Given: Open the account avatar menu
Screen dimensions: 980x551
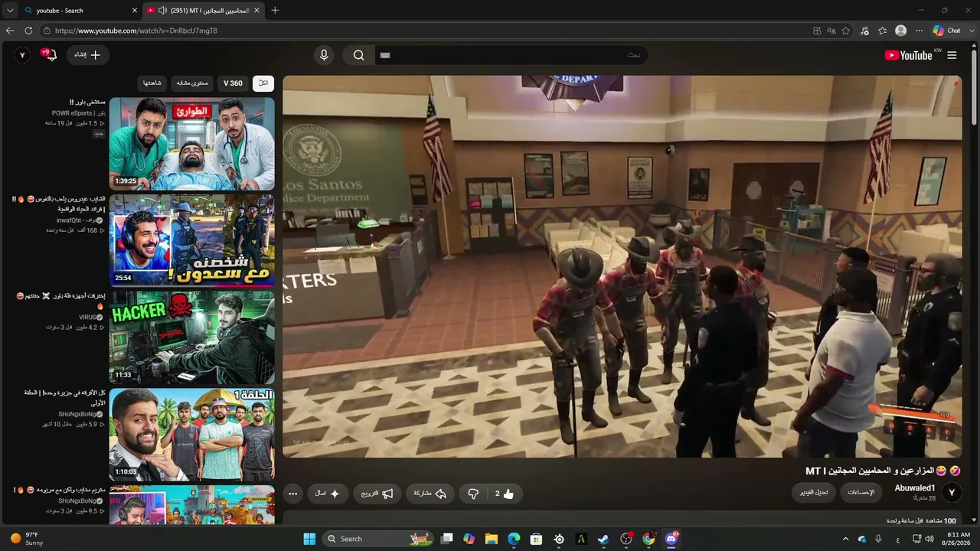Looking at the screenshot, I should click(23, 55).
